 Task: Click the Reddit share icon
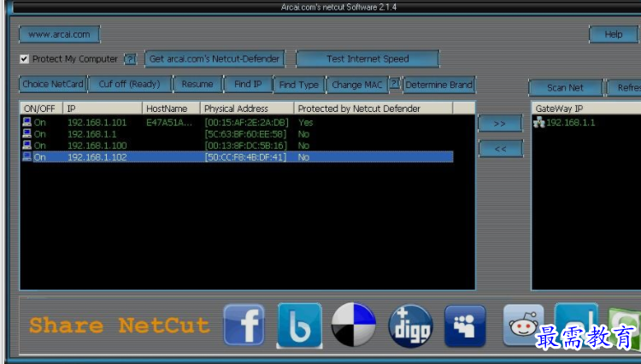click(523, 325)
